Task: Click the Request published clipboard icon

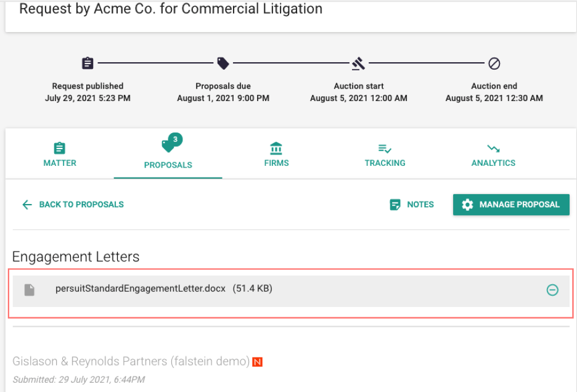Action: [x=88, y=63]
